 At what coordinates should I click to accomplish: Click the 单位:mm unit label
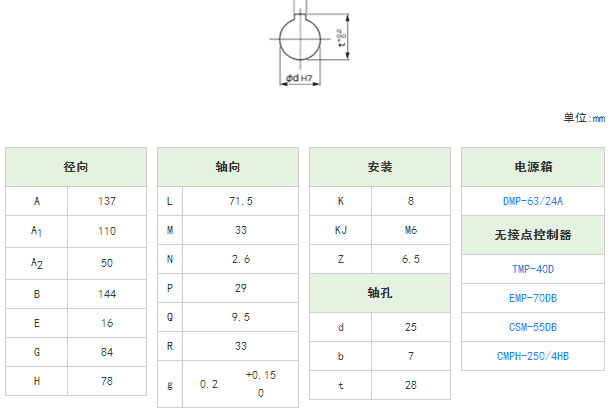[584, 118]
